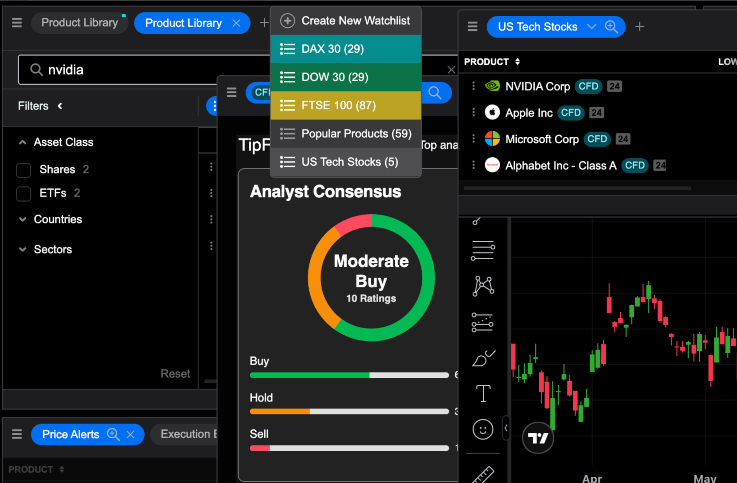Click the zoom icon in Price Alerts tab
This screenshot has height=483, width=737.
tap(113, 434)
